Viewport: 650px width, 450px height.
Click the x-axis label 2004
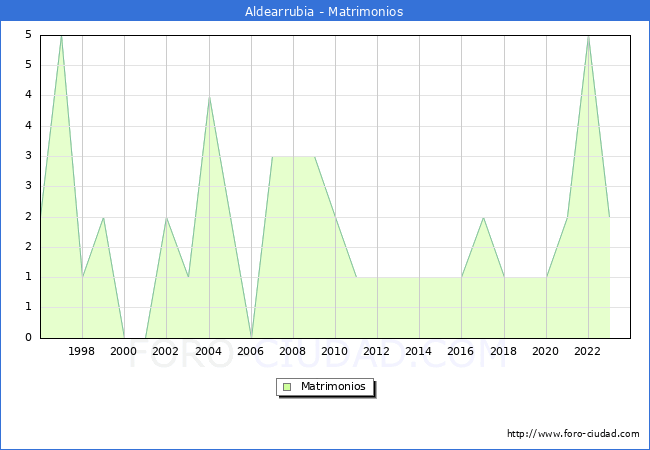point(208,351)
